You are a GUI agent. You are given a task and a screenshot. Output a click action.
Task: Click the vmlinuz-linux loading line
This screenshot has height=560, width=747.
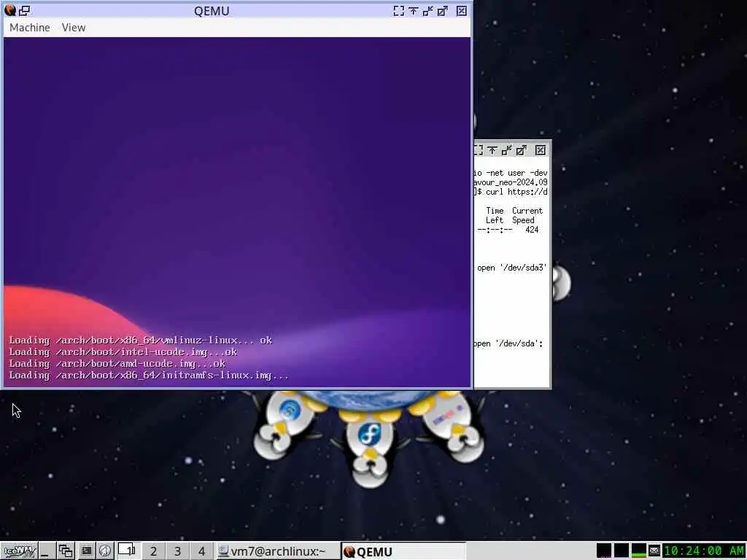(141, 341)
